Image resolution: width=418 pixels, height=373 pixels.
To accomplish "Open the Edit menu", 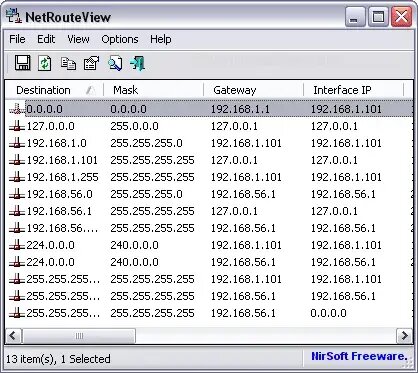I will pos(46,39).
